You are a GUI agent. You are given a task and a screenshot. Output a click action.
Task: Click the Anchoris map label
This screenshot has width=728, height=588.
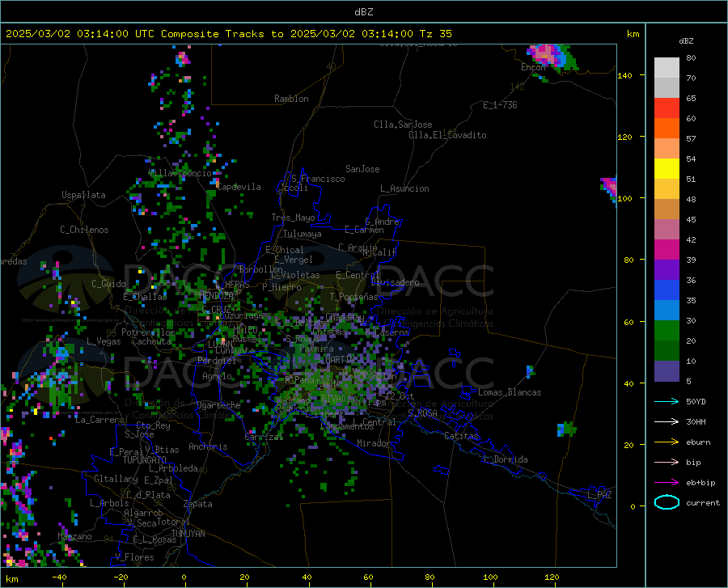tap(208, 446)
